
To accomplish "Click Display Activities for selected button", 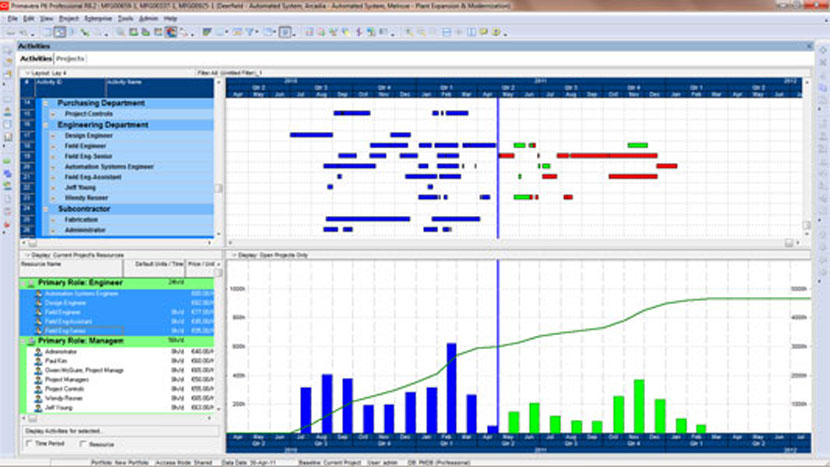I will point(60,431).
